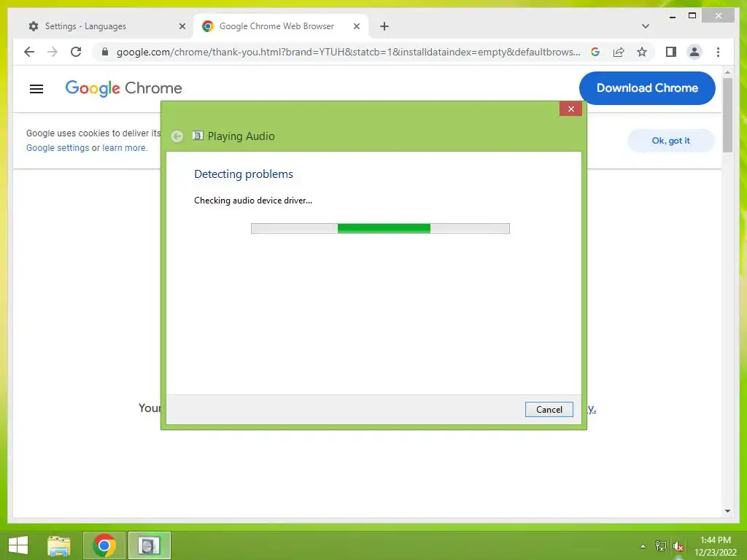Click the scrollbar down arrow
The image size is (747, 560).
click(727, 511)
